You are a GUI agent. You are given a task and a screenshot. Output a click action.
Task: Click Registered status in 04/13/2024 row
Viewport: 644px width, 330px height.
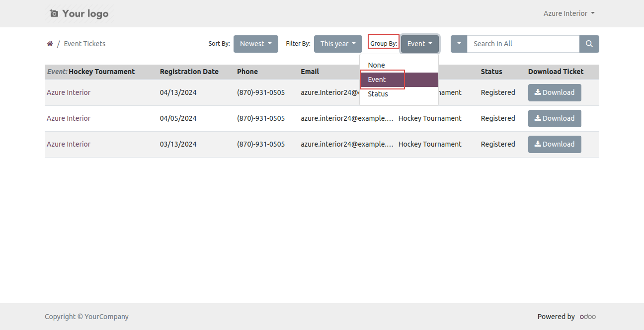click(498, 92)
